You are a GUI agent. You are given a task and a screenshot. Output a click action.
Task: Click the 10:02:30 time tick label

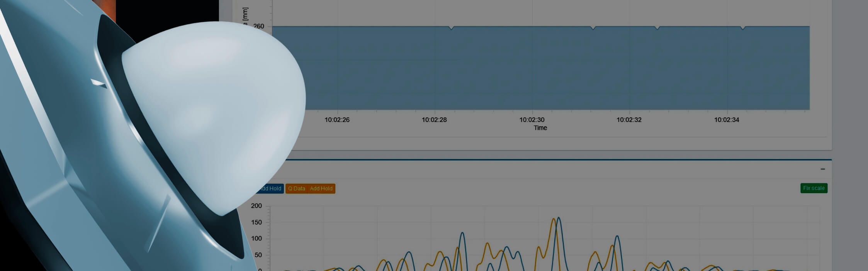tap(532, 120)
